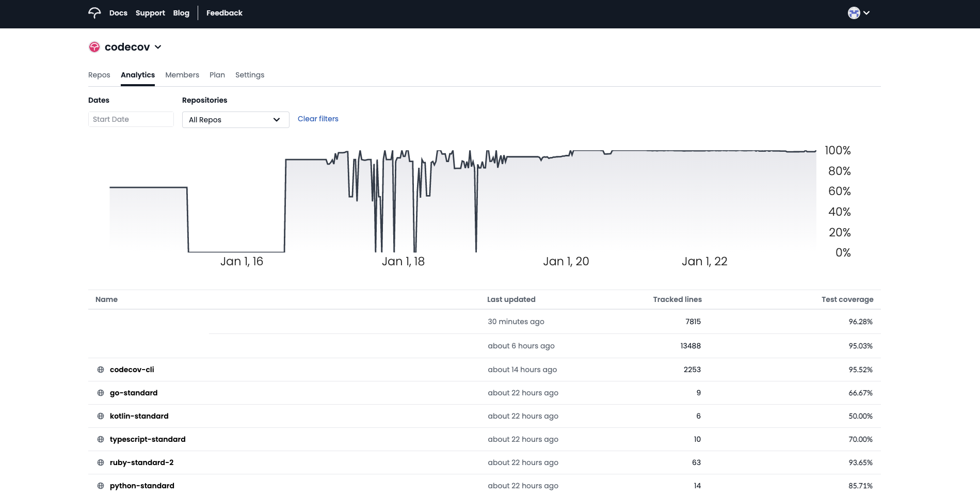This screenshot has height=495, width=980.
Task: Select the Analytics tab
Action: (x=138, y=75)
